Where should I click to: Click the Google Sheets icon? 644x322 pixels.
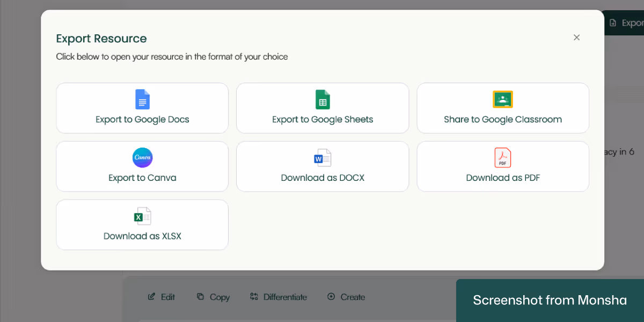pos(323,99)
